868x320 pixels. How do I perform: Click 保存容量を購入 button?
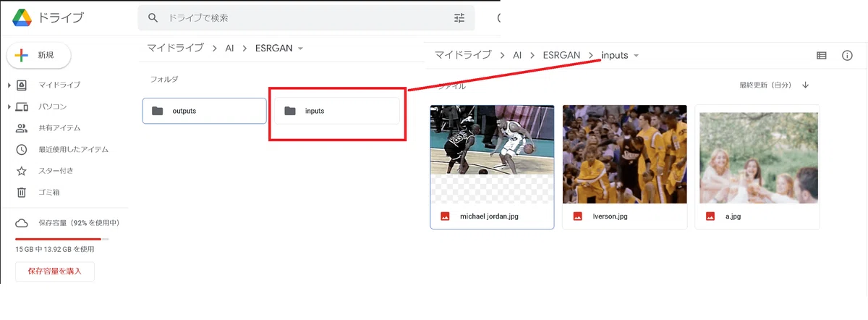55,271
